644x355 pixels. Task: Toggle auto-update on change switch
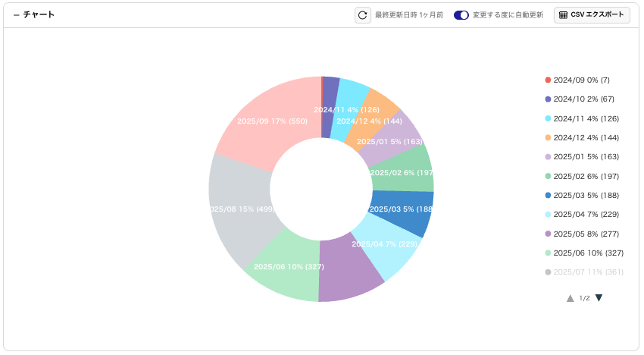(x=461, y=15)
